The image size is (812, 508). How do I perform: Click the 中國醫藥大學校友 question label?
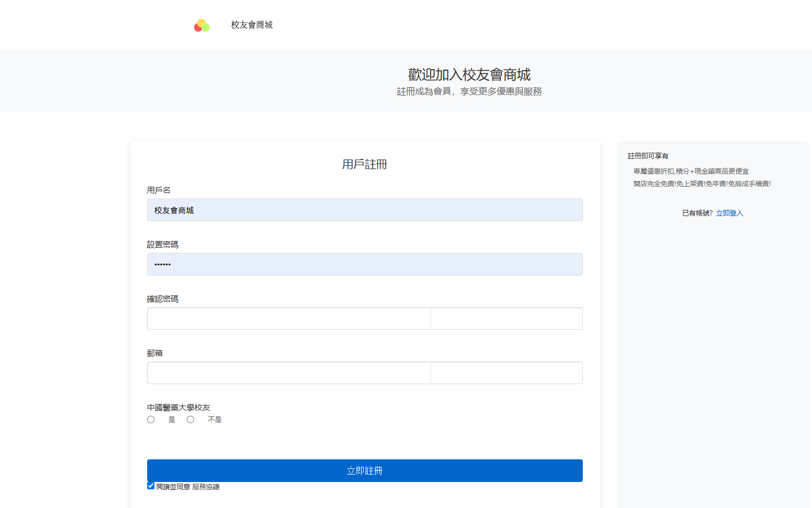[178, 407]
